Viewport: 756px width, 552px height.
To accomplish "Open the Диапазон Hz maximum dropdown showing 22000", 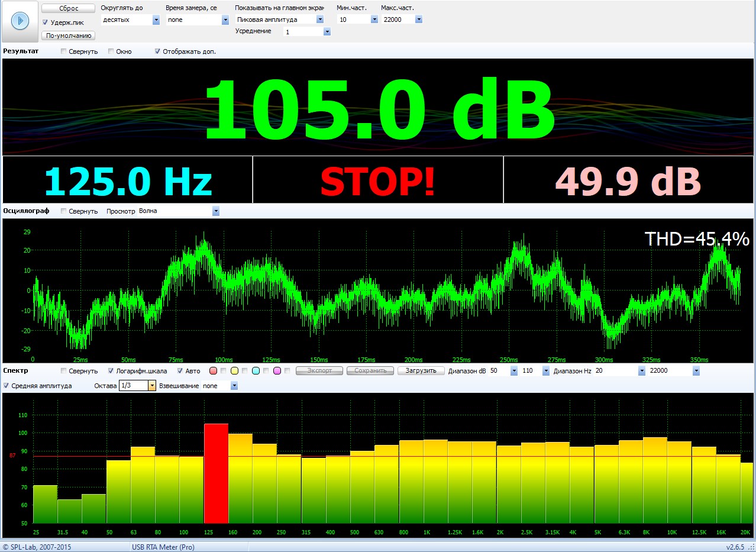I will click(696, 371).
